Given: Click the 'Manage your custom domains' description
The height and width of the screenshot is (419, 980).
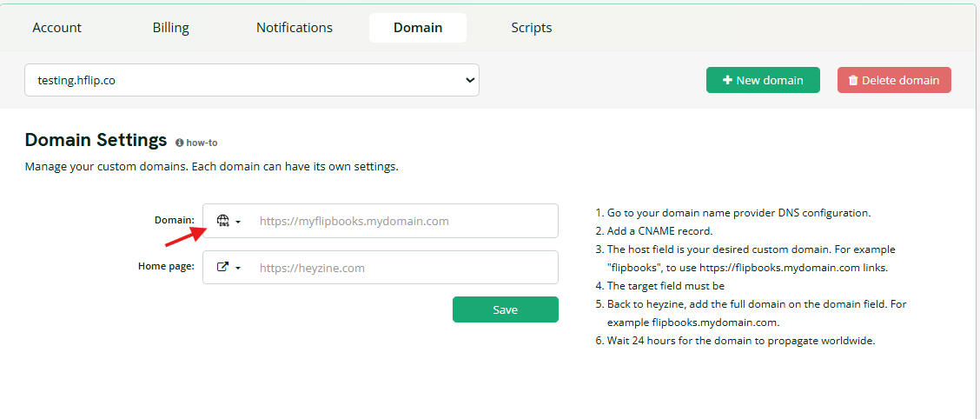Looking at the screenshot, I should pos(211,167).
